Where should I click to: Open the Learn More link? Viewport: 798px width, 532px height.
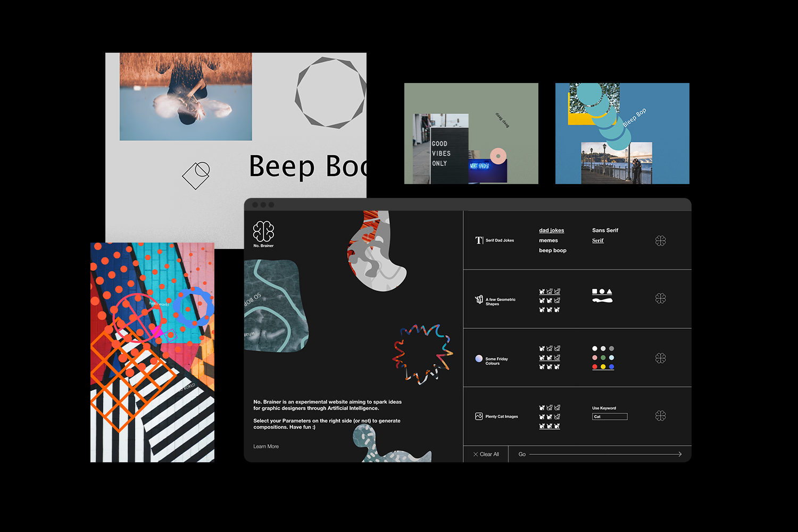(x=266, y=446)
